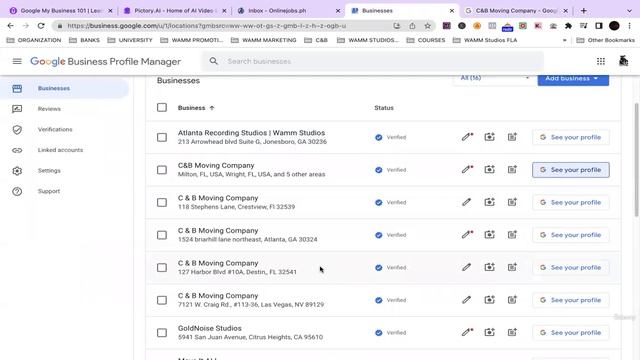Viewport: 640px width, 360px height.
Task: Tick the select-all businesses checkbox
Action: pos(162,107)
